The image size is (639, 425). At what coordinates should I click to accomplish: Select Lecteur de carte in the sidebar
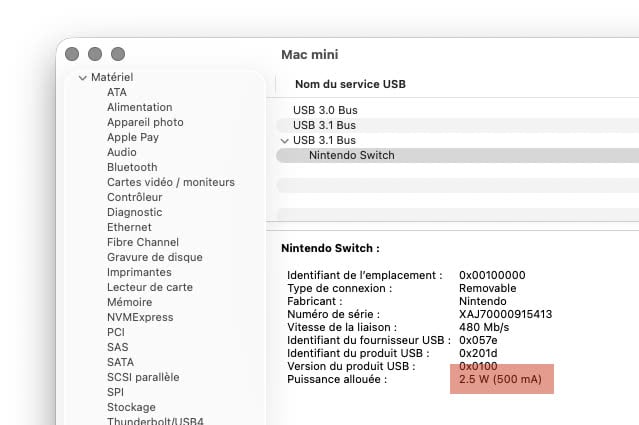150,287
